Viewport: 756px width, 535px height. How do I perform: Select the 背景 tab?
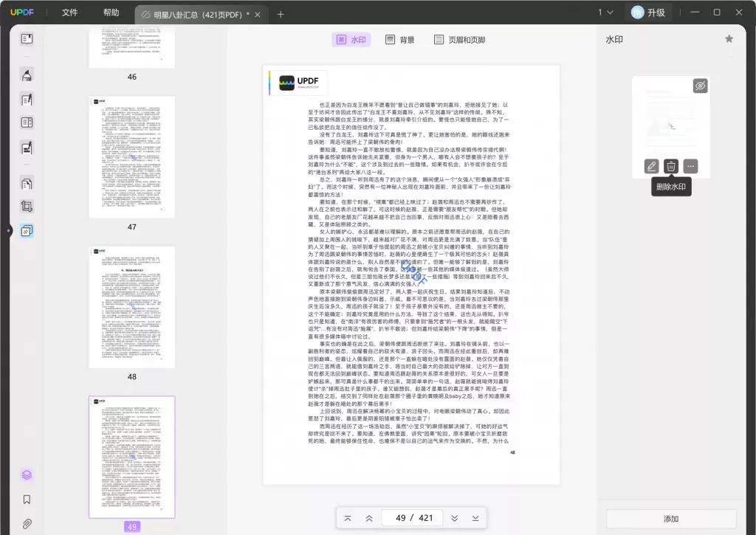tap(399, 40)
